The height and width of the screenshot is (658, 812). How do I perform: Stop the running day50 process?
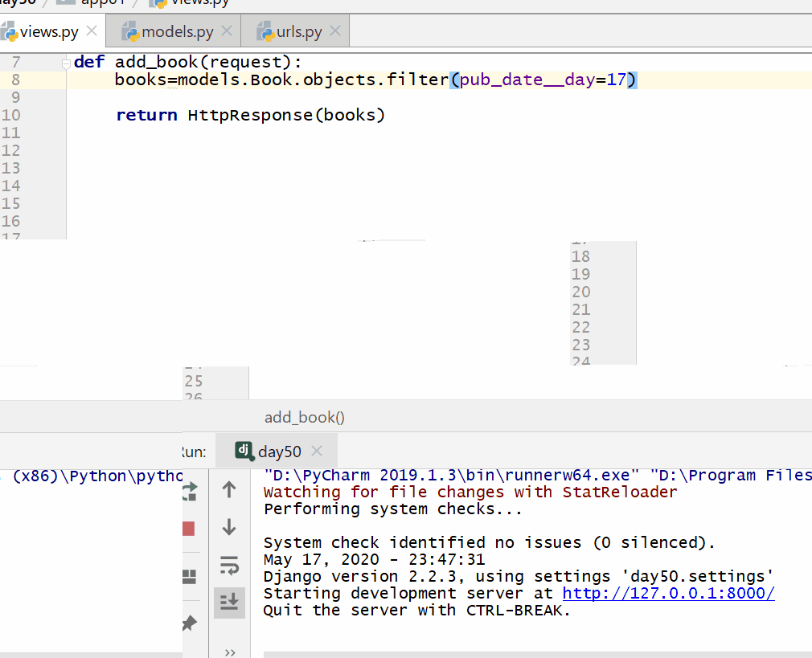(190, 529)
